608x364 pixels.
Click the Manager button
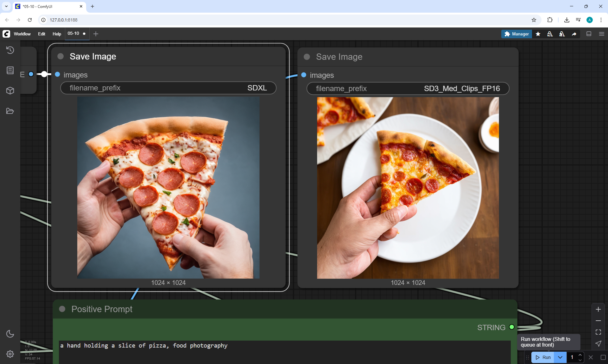point(516,34)
